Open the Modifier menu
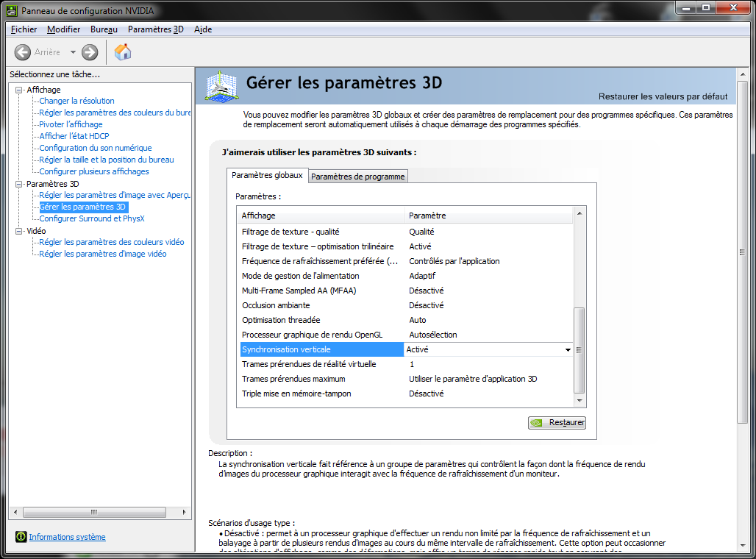The image size is (756, 559). click(x=64, y=29)
